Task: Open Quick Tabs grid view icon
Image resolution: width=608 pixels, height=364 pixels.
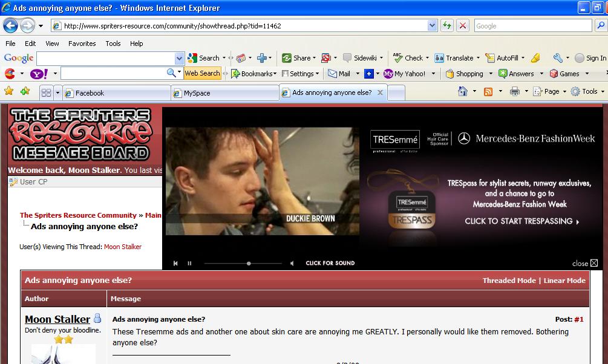Action: click(46, 93)
